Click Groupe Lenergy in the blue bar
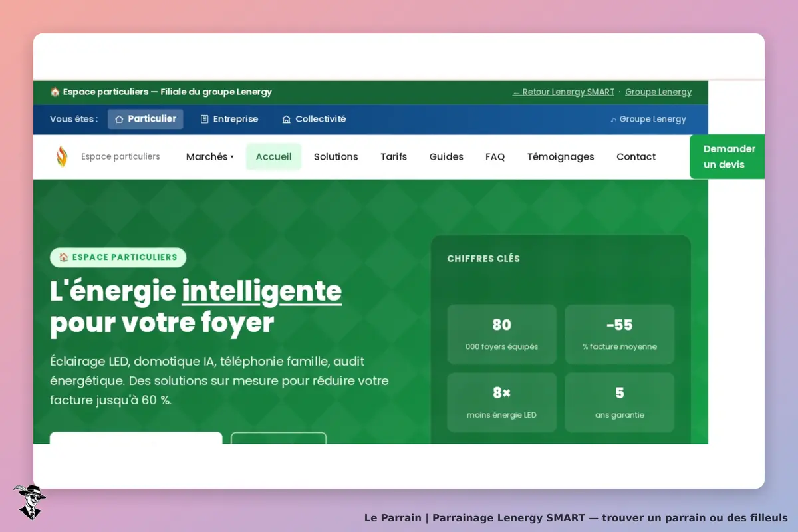Viewport: 798px width, 532px height. click(x=648, y=119)
